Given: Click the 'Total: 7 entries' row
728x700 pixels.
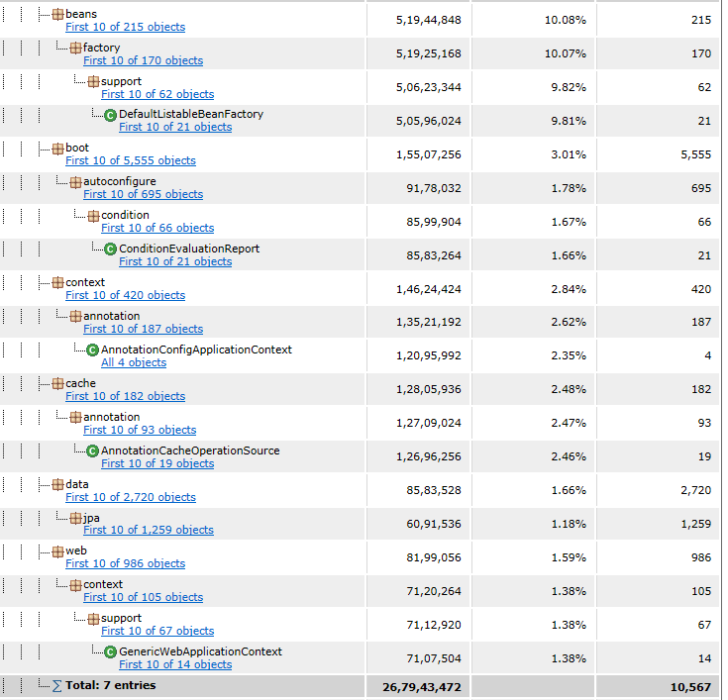Looking at the screenshot, I should point(362,686).
